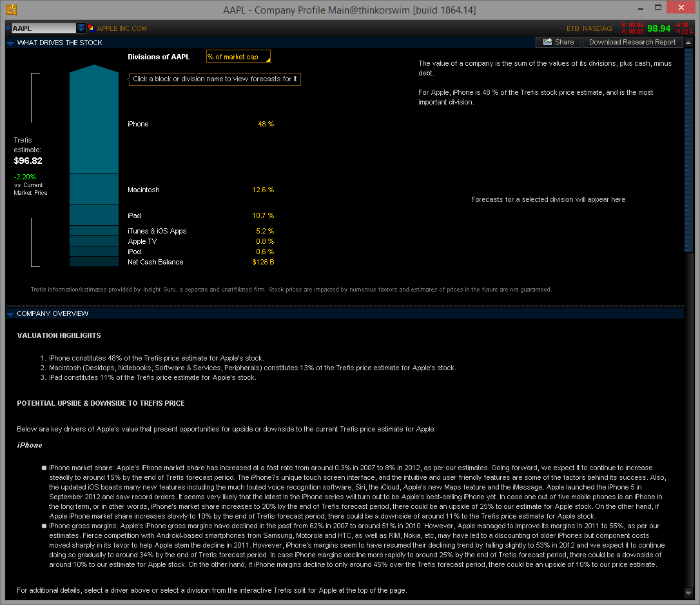Select the iPod division name
Screen dimensions: 700x605
click(134, 252)
